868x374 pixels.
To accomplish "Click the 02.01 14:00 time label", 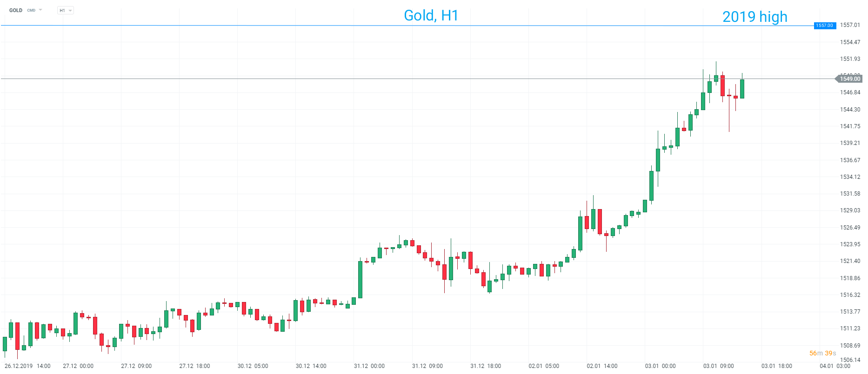I will (602, 366).
